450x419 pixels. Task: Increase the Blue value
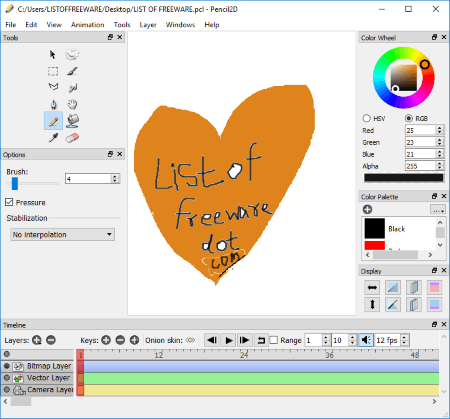click(x=440, y=152)
